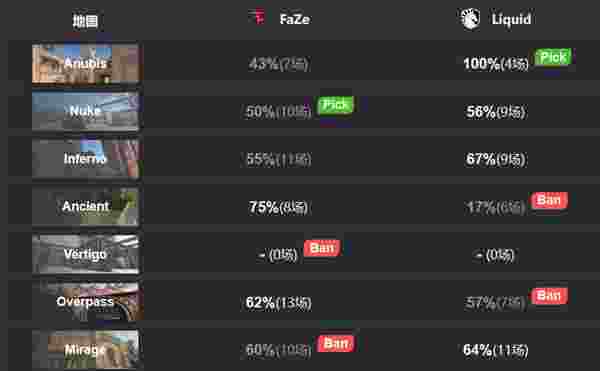The width and height of the screenshot is (600, 371).
Task: Click the FaZe team logo icon
Action: click(258, 17)
